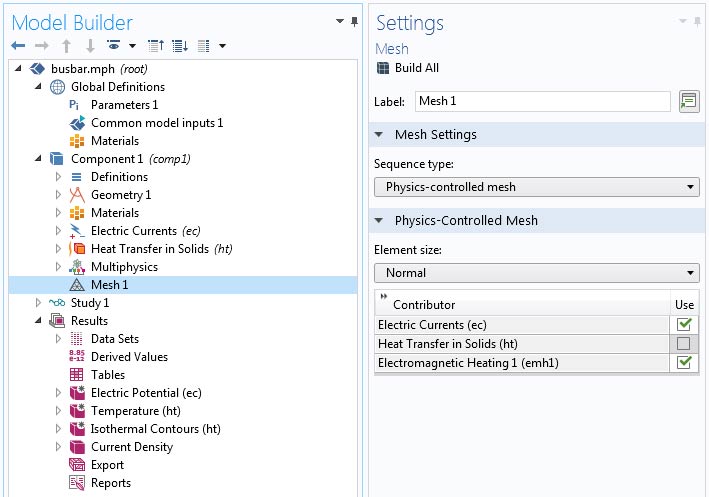Collapse the Mesh Settings section
Image resolution: width=709 pixels, height=497 pixels.
(381, 135)
